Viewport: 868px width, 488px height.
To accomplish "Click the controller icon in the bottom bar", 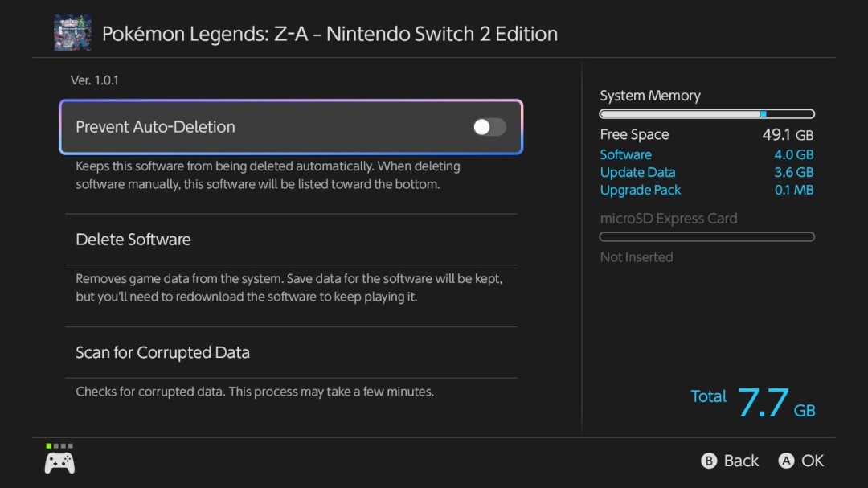I will point(59,461).
